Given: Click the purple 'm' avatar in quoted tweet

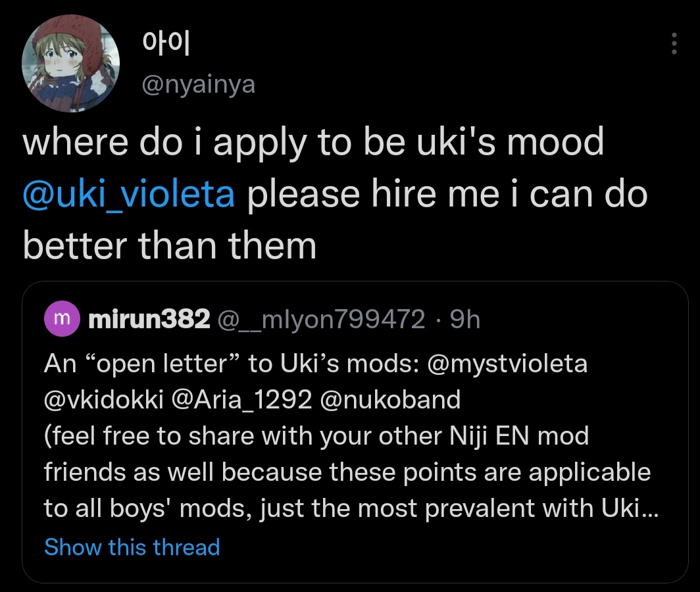Looking at the screenshot, I should [x=61, y=320].
